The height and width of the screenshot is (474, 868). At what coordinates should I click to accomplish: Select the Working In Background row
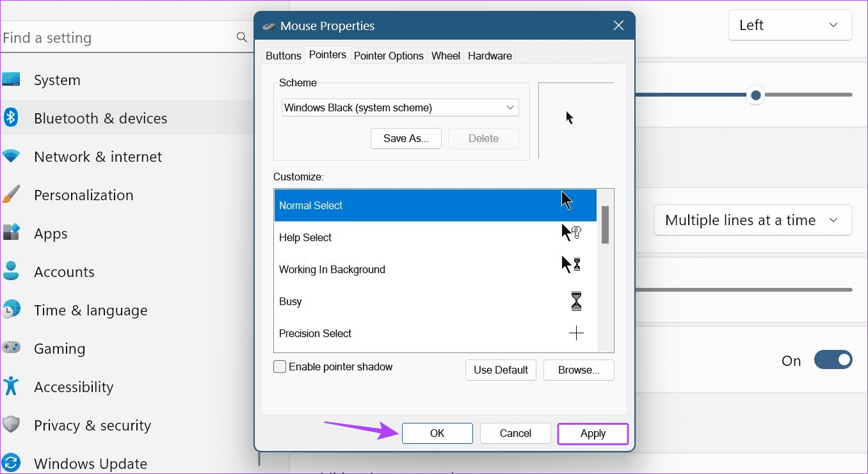435,269
